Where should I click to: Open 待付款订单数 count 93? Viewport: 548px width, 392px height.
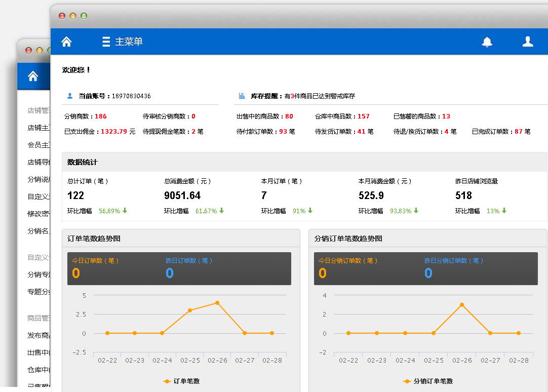pos(283,132)
